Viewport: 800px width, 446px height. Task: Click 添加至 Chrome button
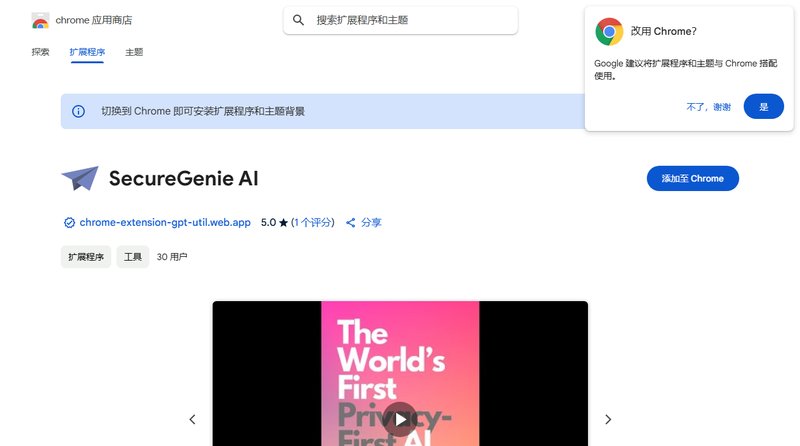click(x=692, y=179)
